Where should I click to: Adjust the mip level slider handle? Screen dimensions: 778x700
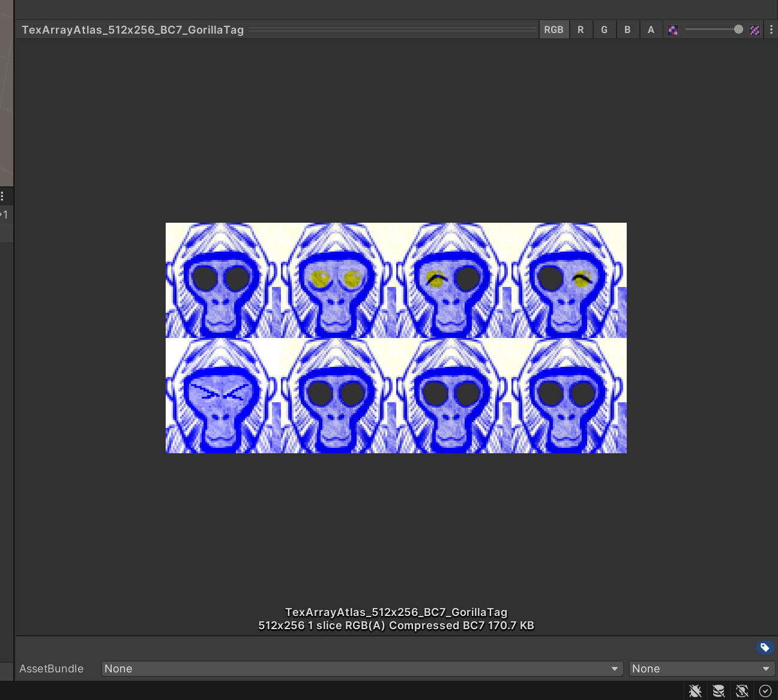(x=738, y=29)
